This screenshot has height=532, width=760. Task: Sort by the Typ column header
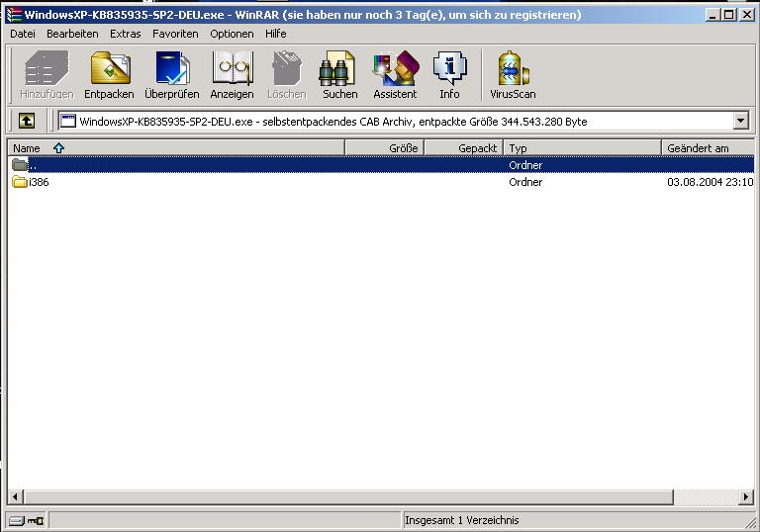point(583,147)
